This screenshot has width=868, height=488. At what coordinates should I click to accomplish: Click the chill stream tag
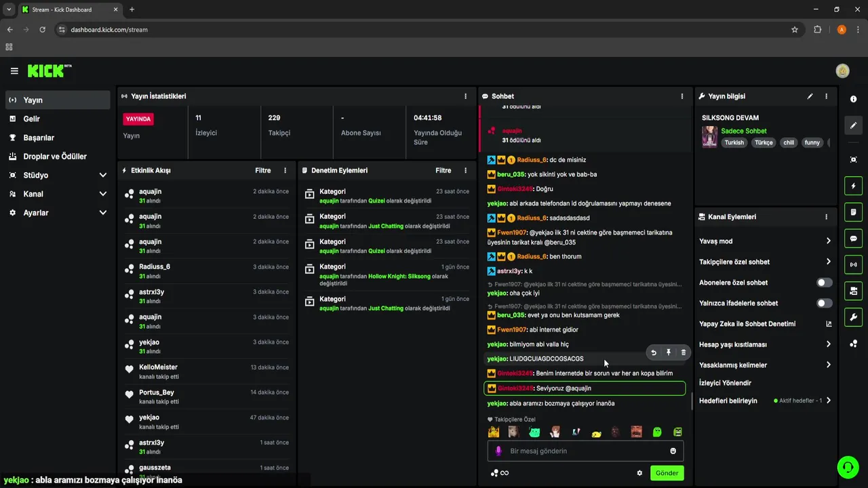click(789, 143)
